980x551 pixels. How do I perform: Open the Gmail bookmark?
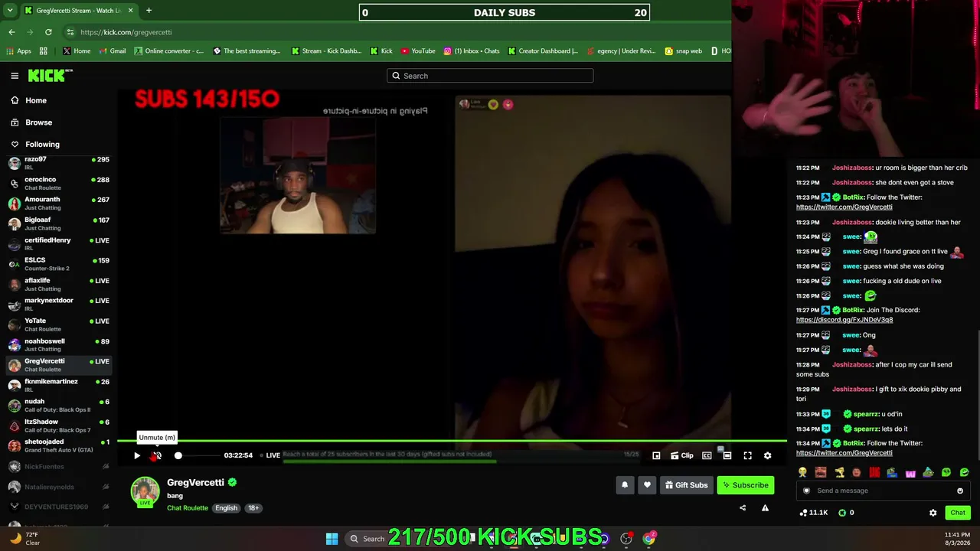coord(112,51)
